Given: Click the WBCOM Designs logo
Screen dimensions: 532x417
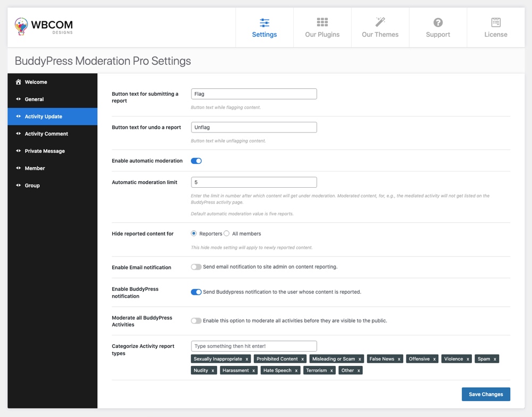Looking at the screenshot, I should coord(44,27).
